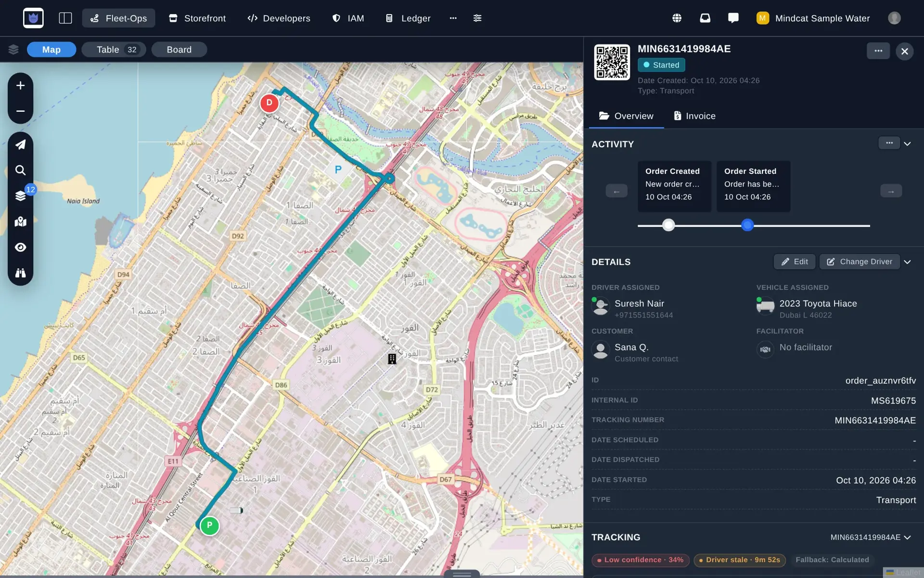Image resolution: width=924 pixels, height=578 pixels.
Task: Close the order details panel
Action: pos(905,52)
